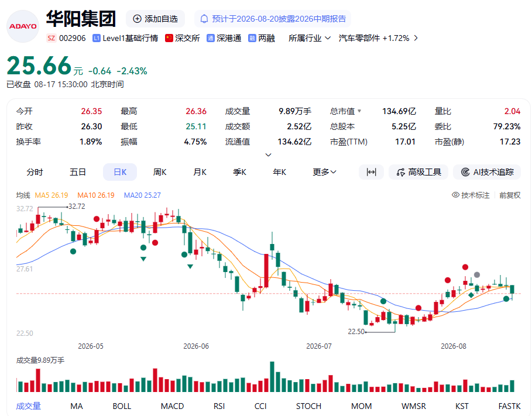This screenshot has width=532, height=416.
Task: Click the tallest volume bar in June
Action: (272, 377)
